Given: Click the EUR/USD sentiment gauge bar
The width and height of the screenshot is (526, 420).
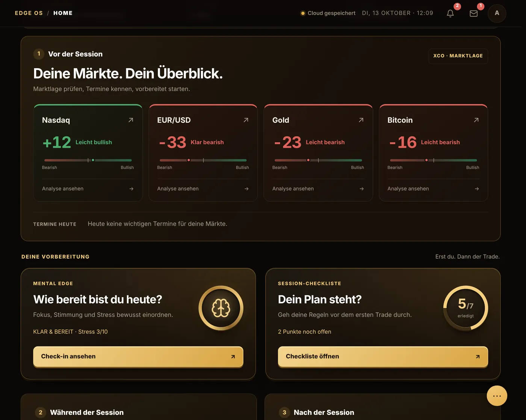Looking at the screenshot, I should click(x=203, y=160).
